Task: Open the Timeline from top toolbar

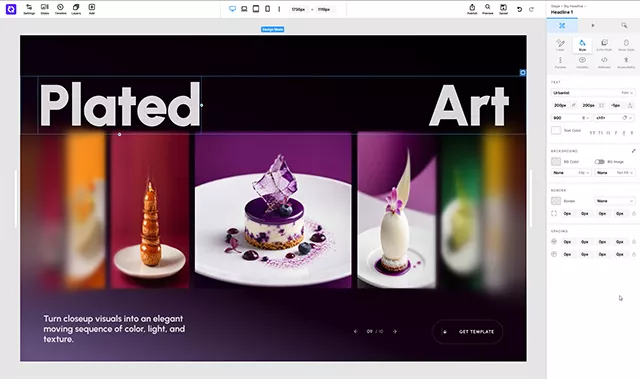Action: (x=60, y=9)
